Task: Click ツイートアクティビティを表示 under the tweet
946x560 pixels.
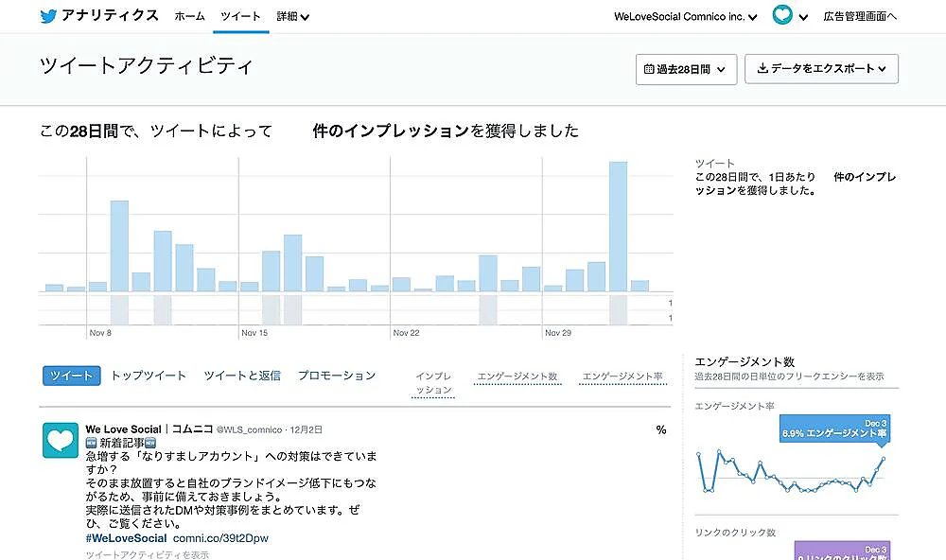Action: pyautogui.click(x=148, y=554)
